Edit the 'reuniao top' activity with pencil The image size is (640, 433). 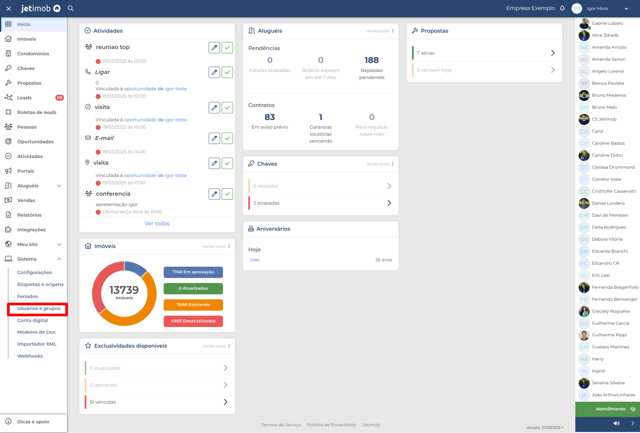click(214, 48)
